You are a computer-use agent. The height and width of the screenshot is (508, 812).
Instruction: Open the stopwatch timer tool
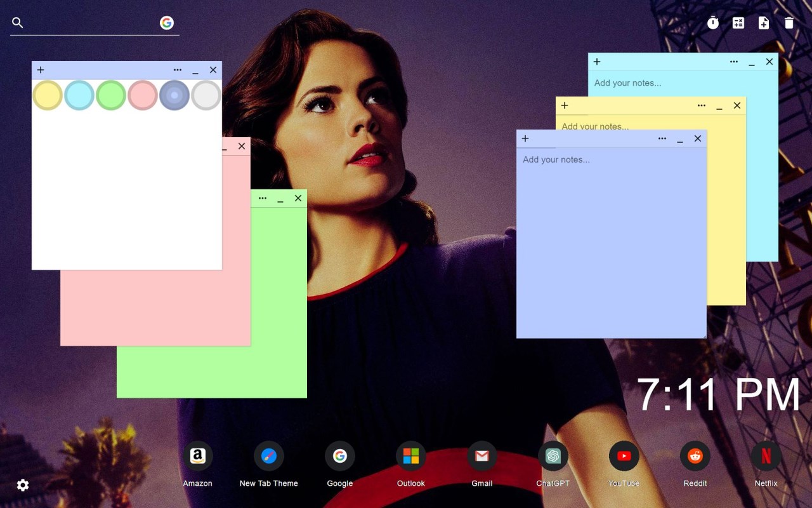point(713,23)
